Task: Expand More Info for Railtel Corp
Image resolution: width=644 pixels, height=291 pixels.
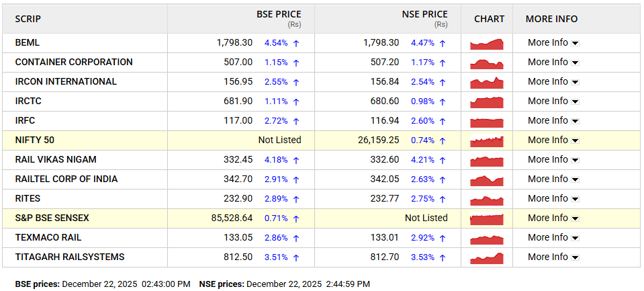Action: coord(553,179)
